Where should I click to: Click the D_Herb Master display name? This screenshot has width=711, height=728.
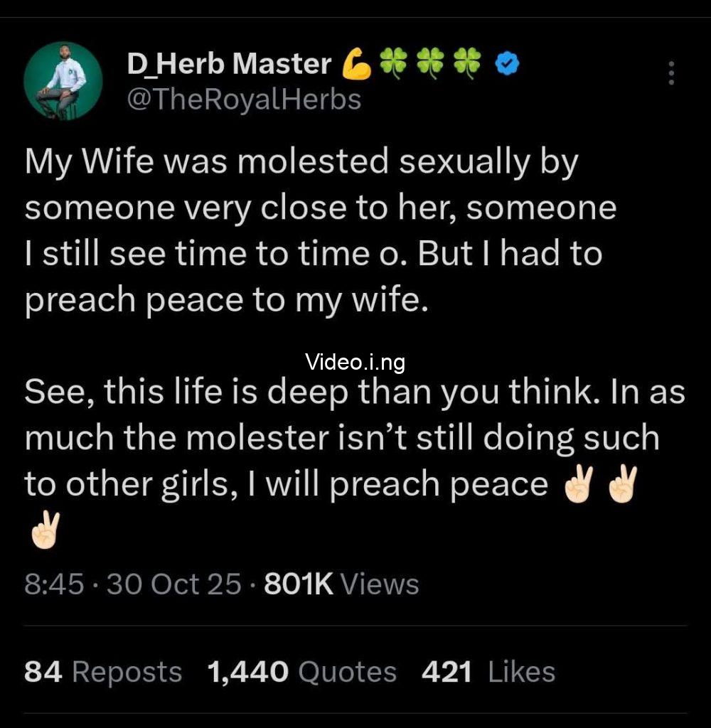230,63
